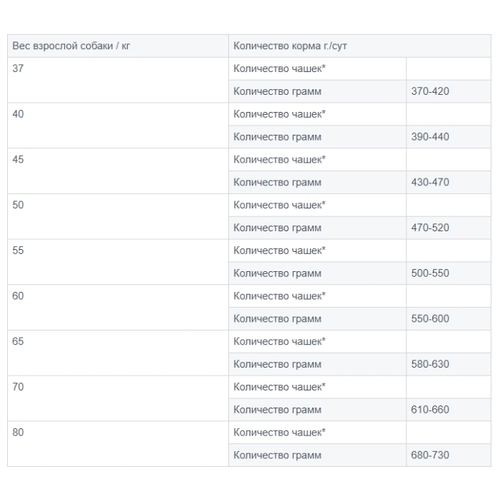The image size is (500, 500).
Task: Select the weight cell showing 55
Action: pos(118,262)
